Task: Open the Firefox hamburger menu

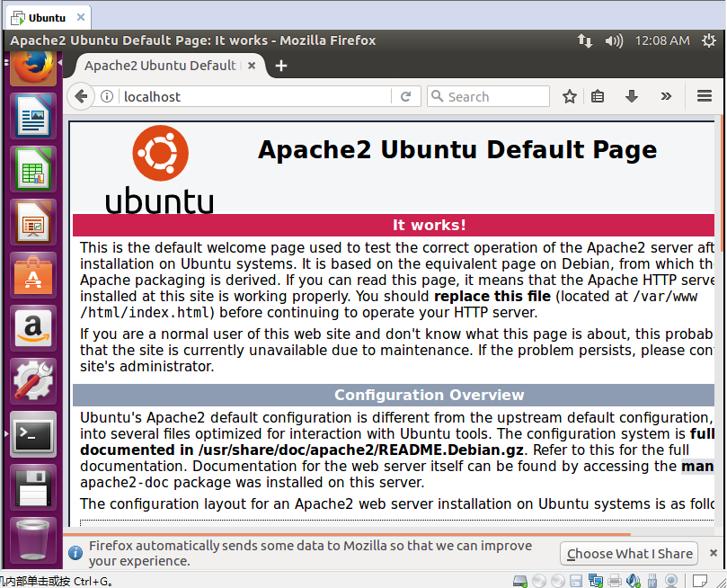Action: pos(705,96)
